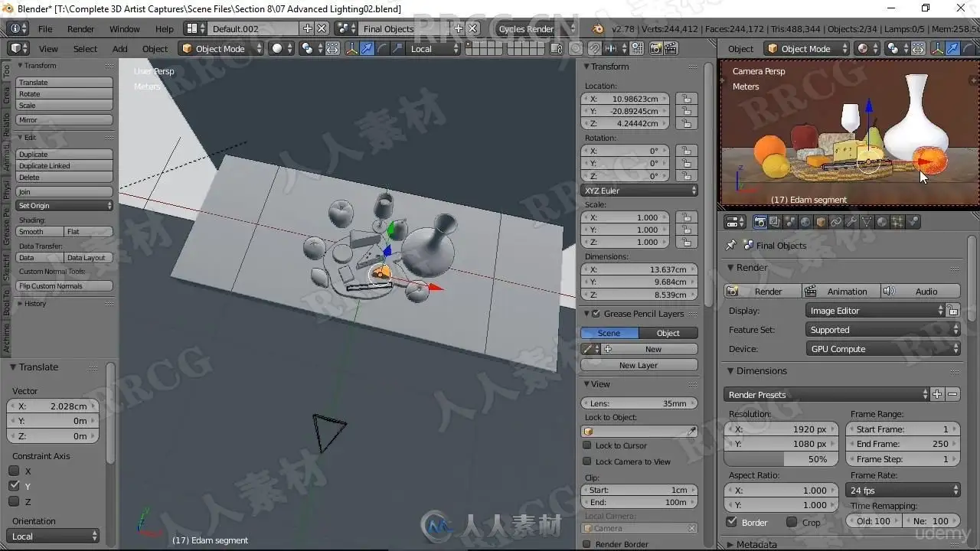Add a new render preset
The height and width of the screenshot is (551, 980).
(937, 394)
